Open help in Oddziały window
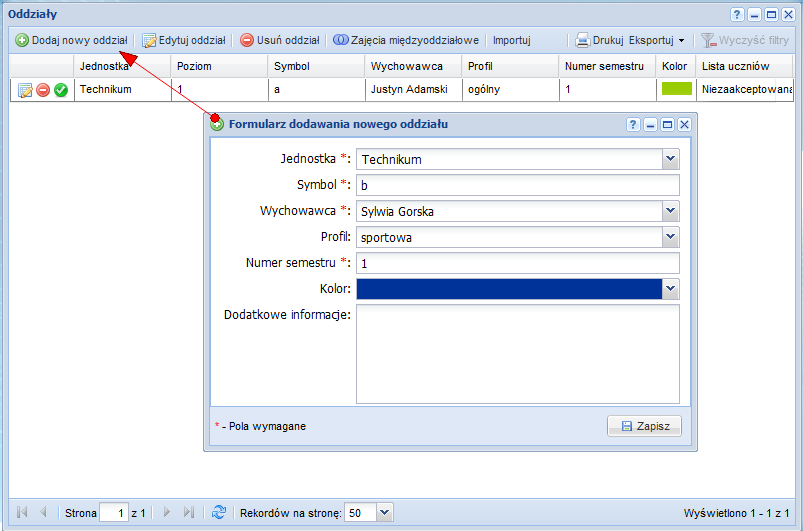The height and width of the screenshot is (531, 803). click(x=736, y=14)
